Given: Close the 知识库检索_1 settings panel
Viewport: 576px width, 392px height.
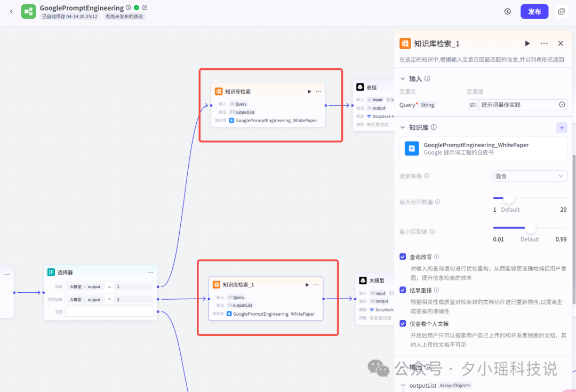Looking at the screenshot, I should 561,43.
